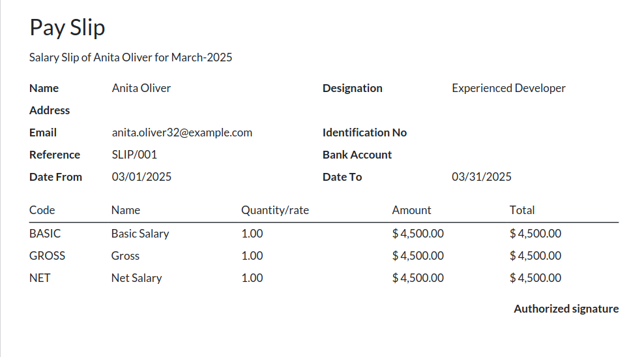Select the BASIC code cell

pyautogui.click(x=45, y=234)
